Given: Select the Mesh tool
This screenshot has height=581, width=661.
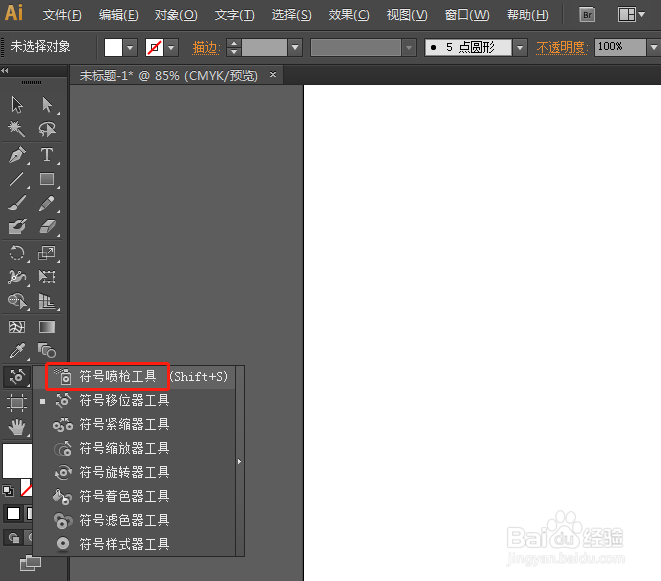Looking at the screenshot, I should pos(17,327).
